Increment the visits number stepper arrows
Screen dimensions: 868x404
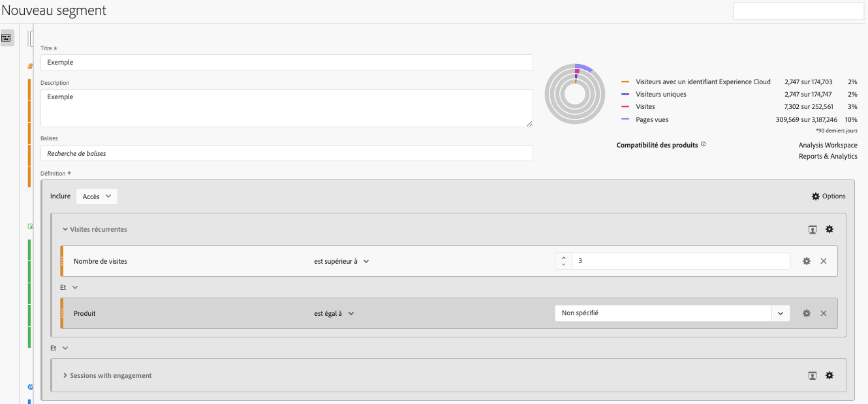pyautogui.click(x=563, y=258)
